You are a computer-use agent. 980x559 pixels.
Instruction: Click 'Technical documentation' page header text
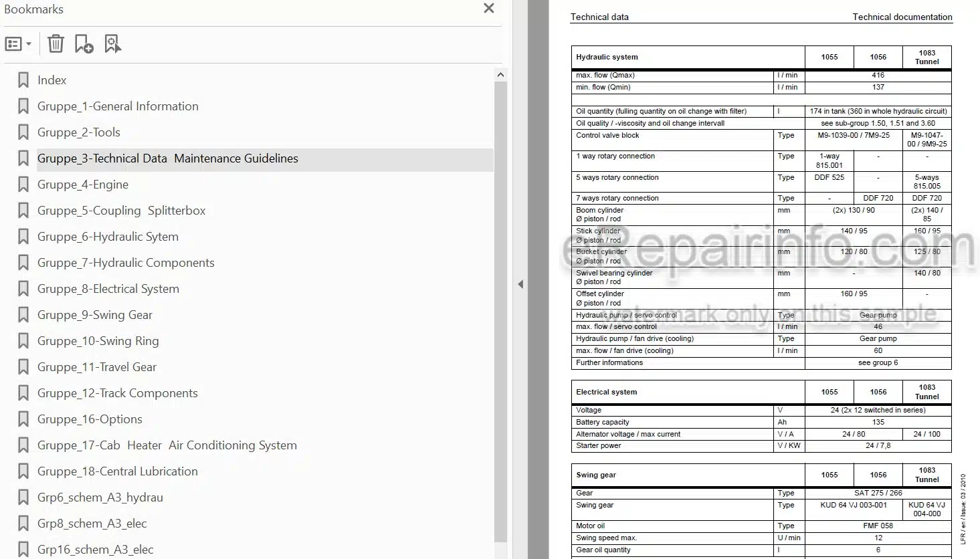(x=902, y=17)
